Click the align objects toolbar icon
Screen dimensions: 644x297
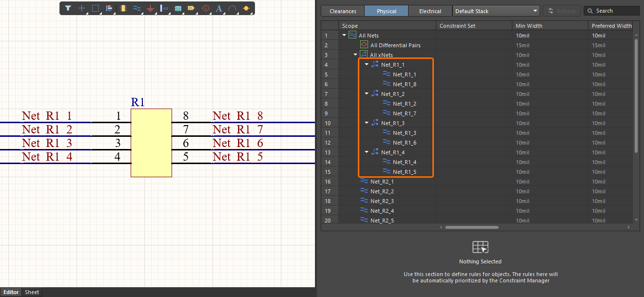click(x=109, y=8)
